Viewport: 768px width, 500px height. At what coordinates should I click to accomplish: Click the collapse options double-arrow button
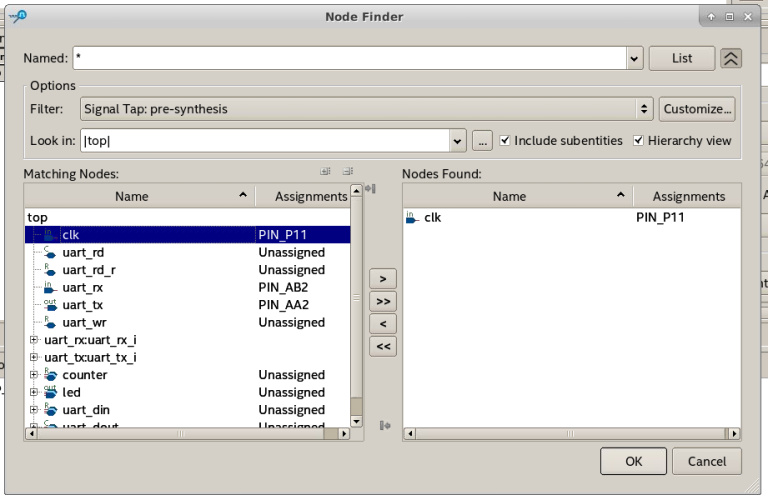(731, 58)
